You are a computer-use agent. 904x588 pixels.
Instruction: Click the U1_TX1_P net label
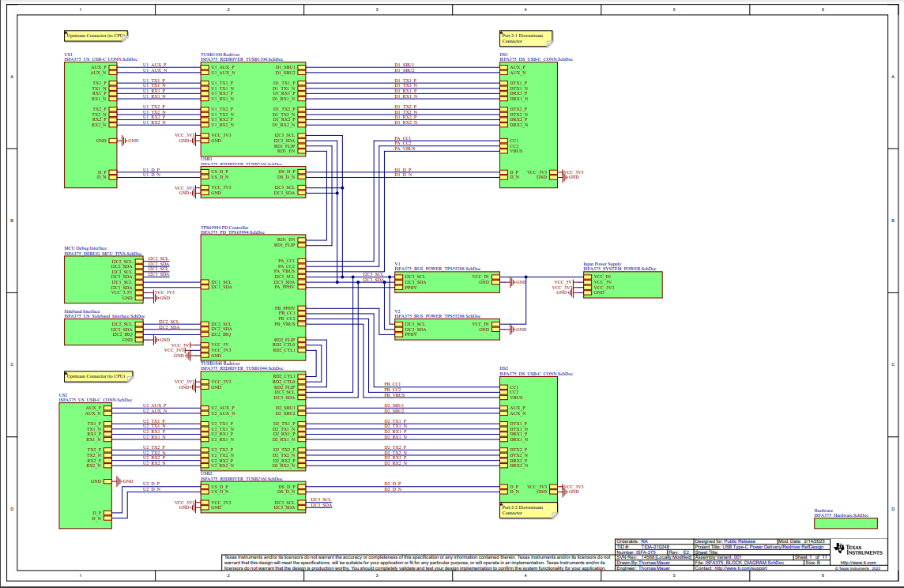154,81
